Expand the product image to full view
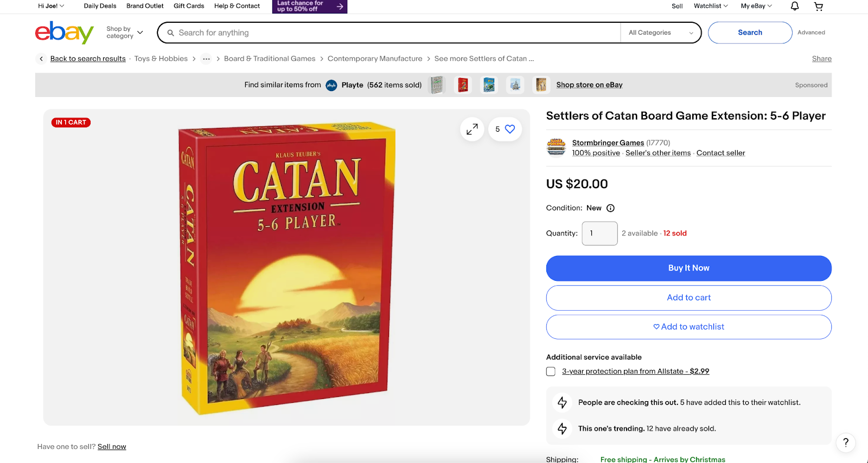This screenshot has width=868, height=463. pos(472,129)
